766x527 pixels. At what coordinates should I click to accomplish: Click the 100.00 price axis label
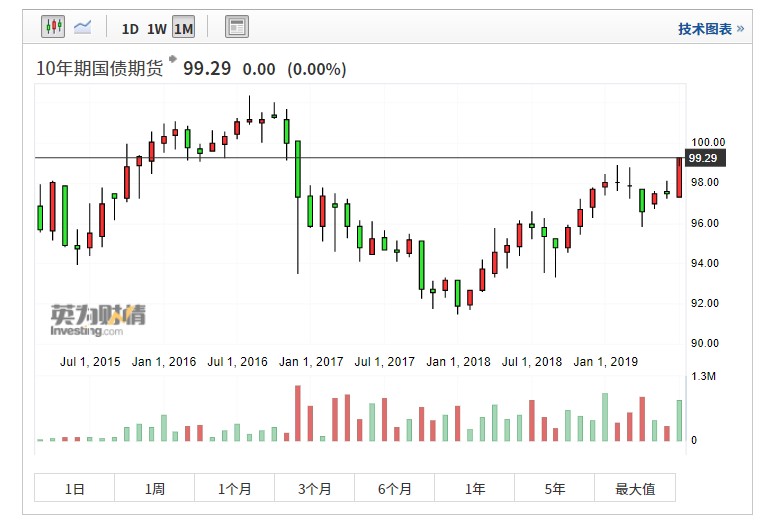coord(708,142)
